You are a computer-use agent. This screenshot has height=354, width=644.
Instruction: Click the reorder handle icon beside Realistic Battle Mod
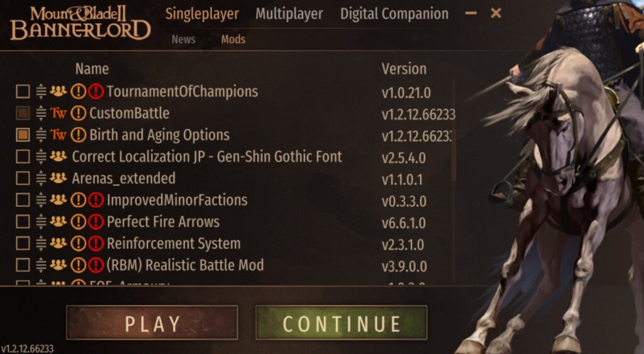tap(41, 265)
